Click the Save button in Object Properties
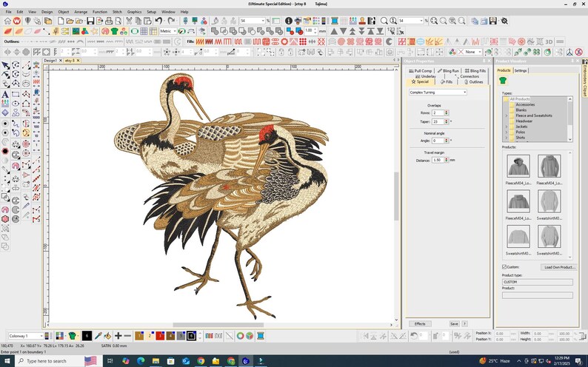The width and height of the screenshot is (588, 367). click(x=454, y=324)
